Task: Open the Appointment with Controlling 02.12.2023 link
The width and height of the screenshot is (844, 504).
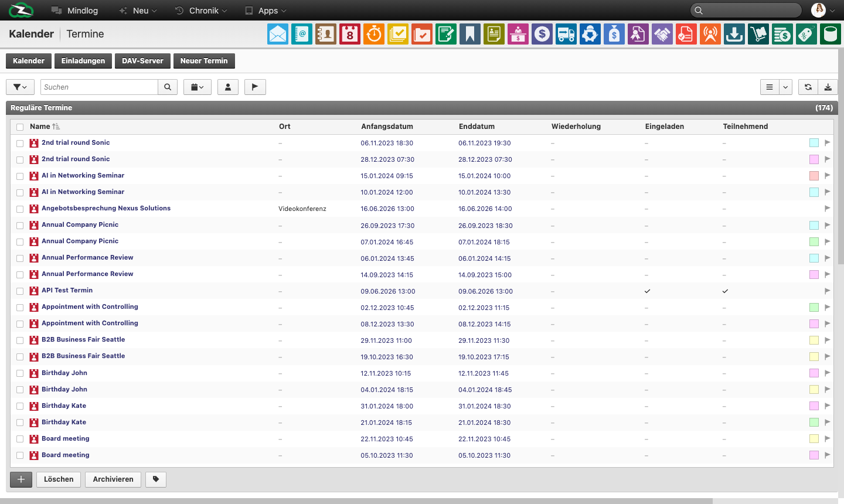Action: tap(90, 307)
